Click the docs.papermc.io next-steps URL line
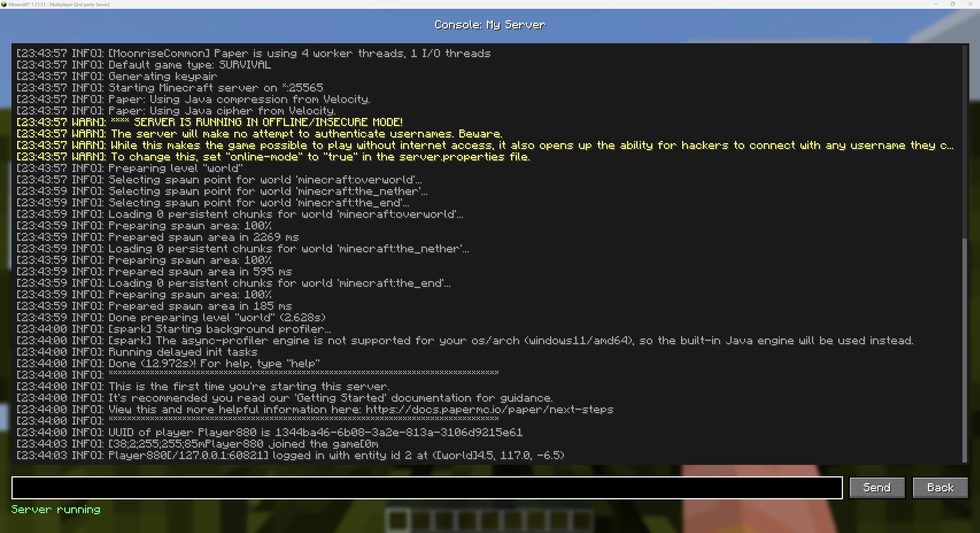The width and height of the screenshot is (980, 533). pyautogui.click(x=315, y=409)
